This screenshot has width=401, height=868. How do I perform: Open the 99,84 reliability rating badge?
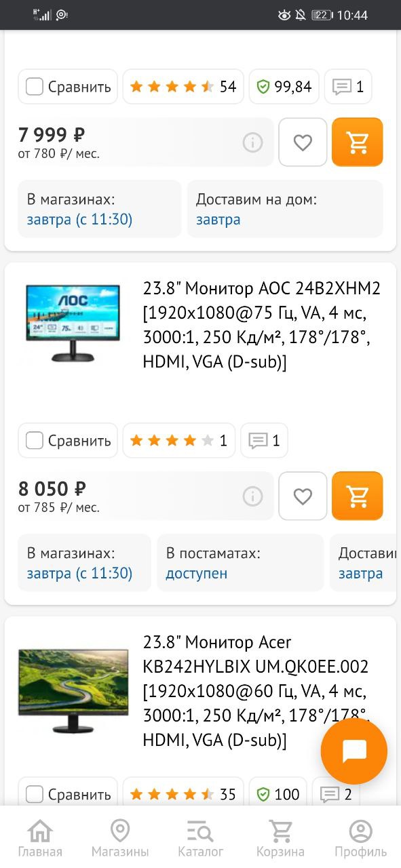(x=284, y=87)
